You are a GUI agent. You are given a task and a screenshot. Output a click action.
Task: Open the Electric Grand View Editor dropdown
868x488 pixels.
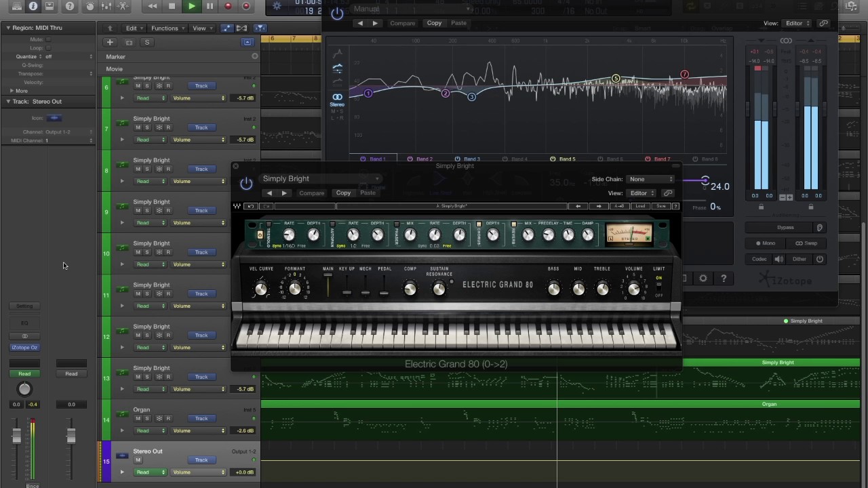tap(641, 193)
